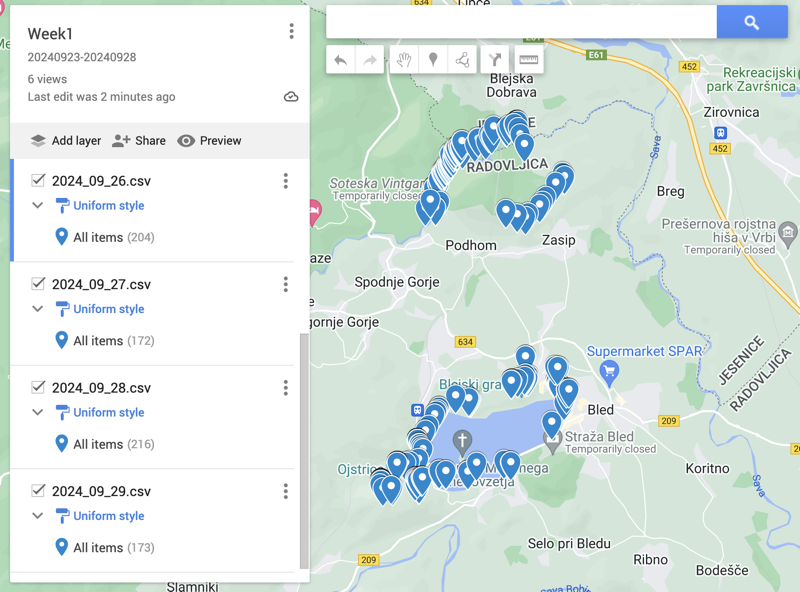Hide the 2024_09_27.csv layer via checkbox
Viewport: 800px width, 592px height.
[x=38, y=284]
